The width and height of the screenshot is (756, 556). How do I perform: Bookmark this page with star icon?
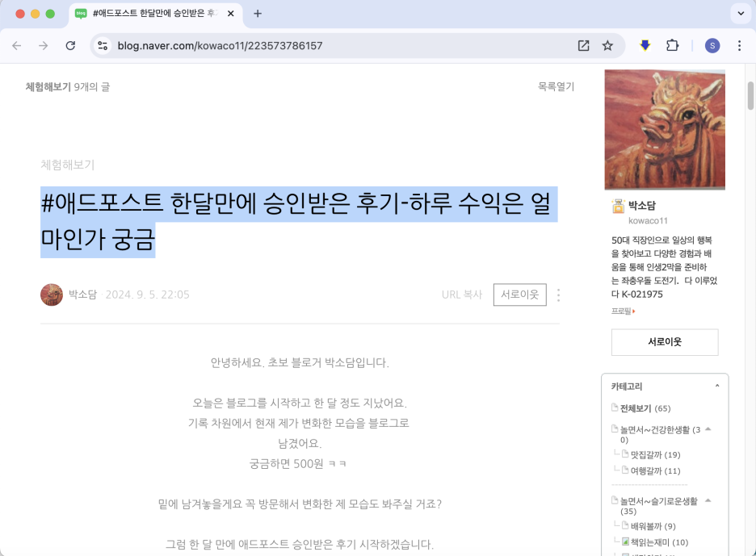coord(607,46)
